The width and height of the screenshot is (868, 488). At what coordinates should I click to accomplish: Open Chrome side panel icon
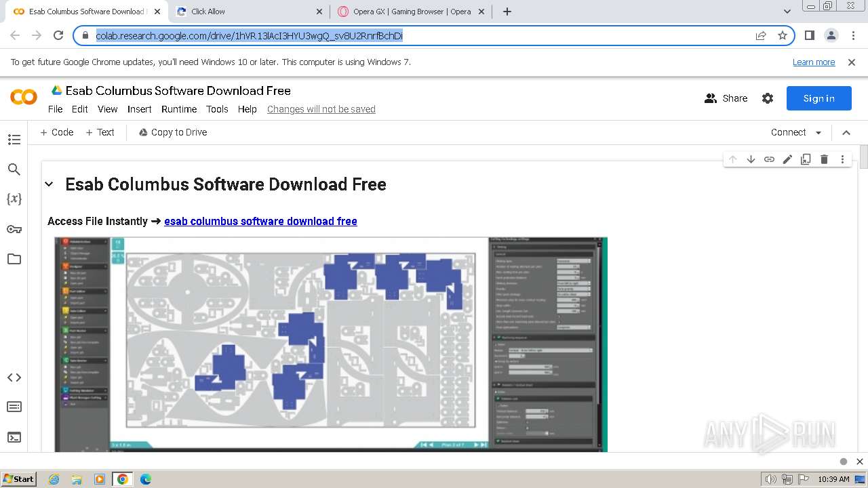(809, 35)
